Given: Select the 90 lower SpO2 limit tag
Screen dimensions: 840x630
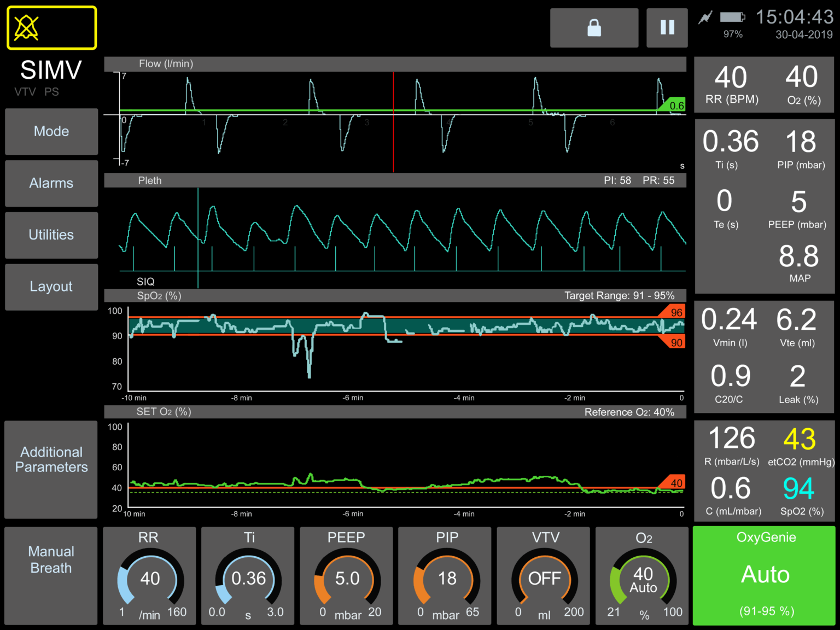Looking at the screenshot, I should [674, 342].
